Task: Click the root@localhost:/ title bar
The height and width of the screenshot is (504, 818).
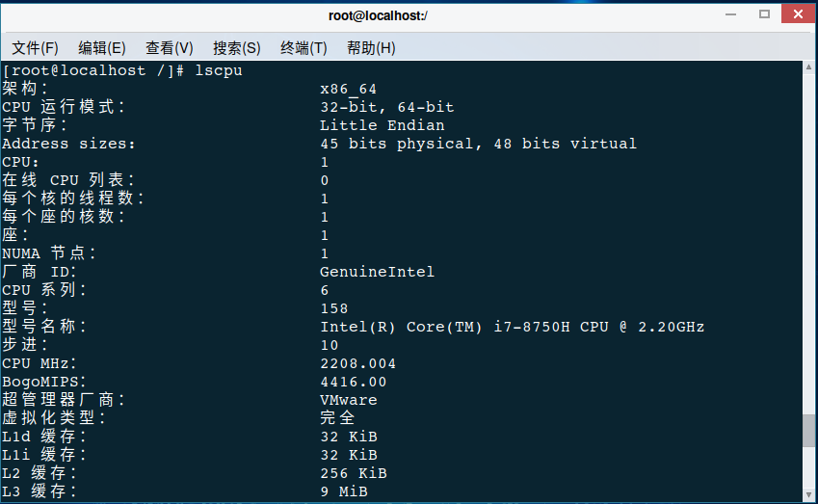Action: click(x=378, y=15)
